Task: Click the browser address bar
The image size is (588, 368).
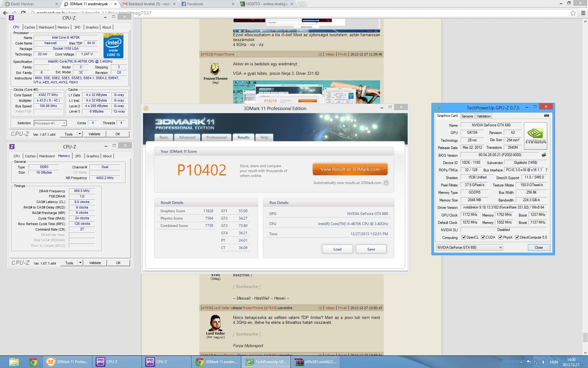Action: click(x=276, y=13)
